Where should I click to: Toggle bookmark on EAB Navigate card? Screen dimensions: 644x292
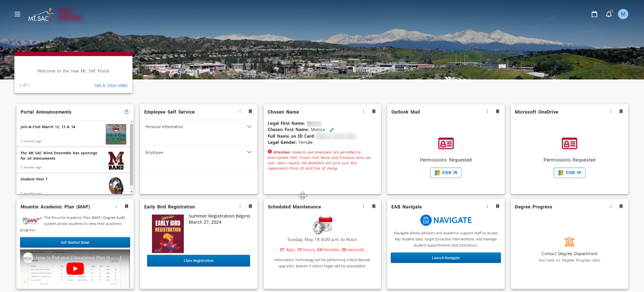click(x=497, y=207)
